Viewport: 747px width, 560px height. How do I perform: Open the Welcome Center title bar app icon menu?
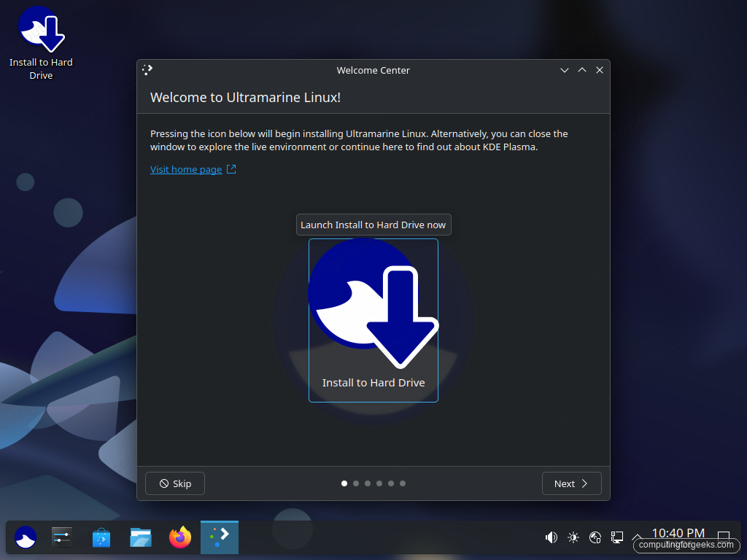click(x=147, y=70)
